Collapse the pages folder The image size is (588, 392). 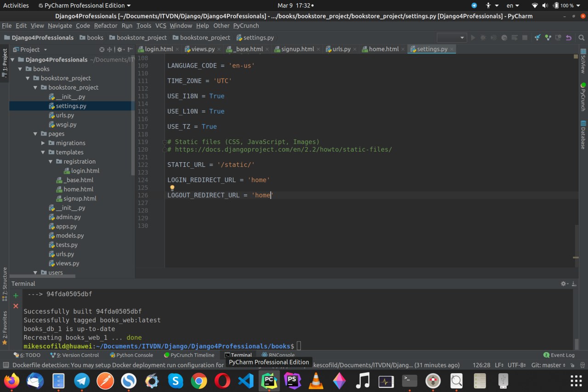(x=36, y=134)
